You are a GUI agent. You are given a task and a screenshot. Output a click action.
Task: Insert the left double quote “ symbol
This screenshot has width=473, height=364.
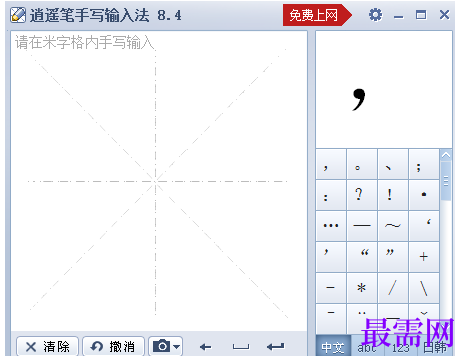coord(362,257)
